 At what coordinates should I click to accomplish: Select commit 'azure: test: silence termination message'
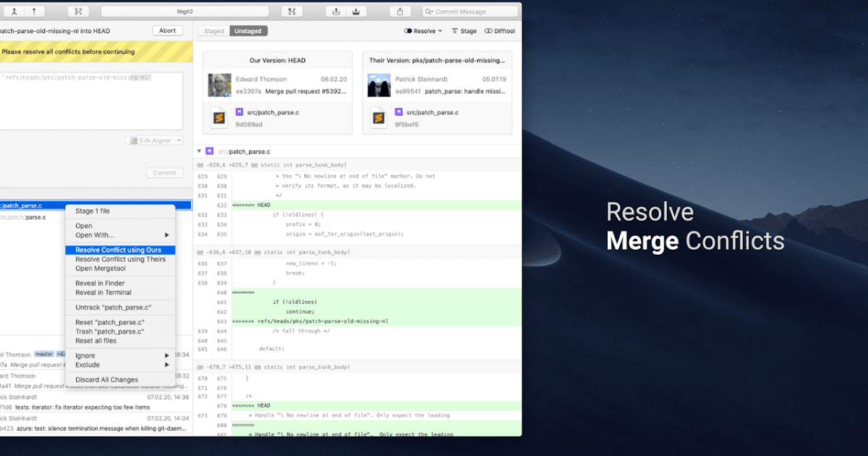(x=95, y=424)
